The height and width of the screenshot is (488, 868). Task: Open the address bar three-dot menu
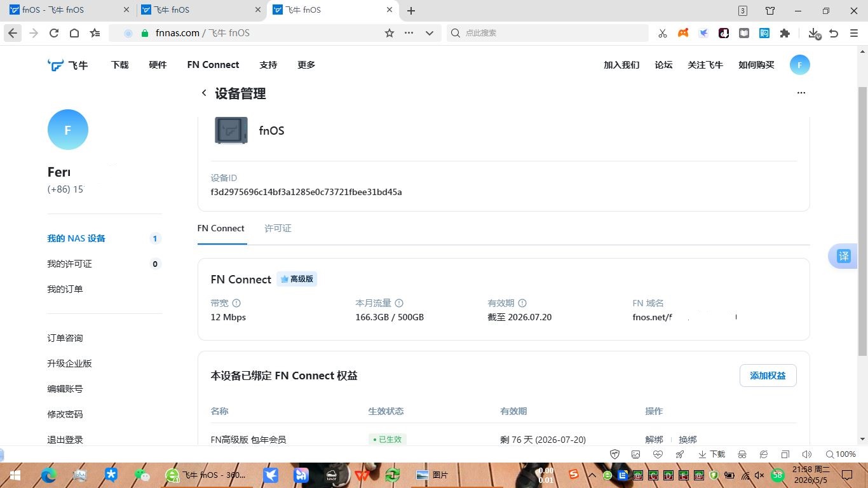[x=409, y=33]
